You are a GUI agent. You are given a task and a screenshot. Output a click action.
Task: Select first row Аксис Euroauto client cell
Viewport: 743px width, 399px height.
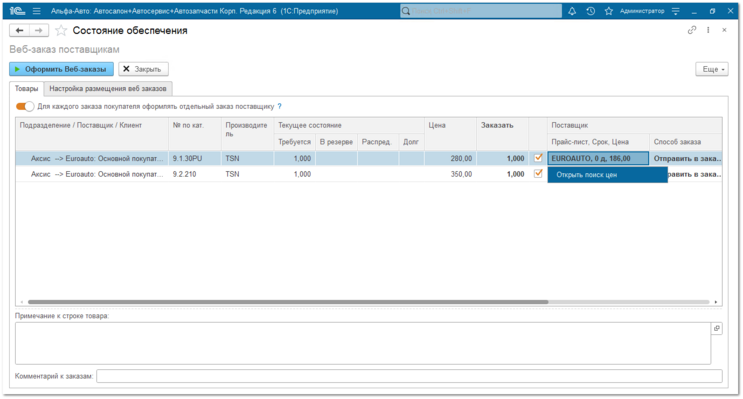coord(92,158)
